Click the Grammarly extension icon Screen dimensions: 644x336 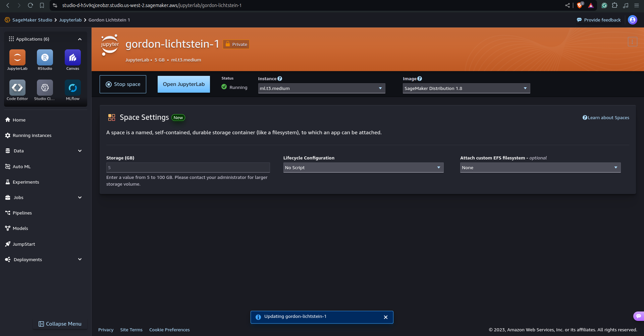(604, 5)
